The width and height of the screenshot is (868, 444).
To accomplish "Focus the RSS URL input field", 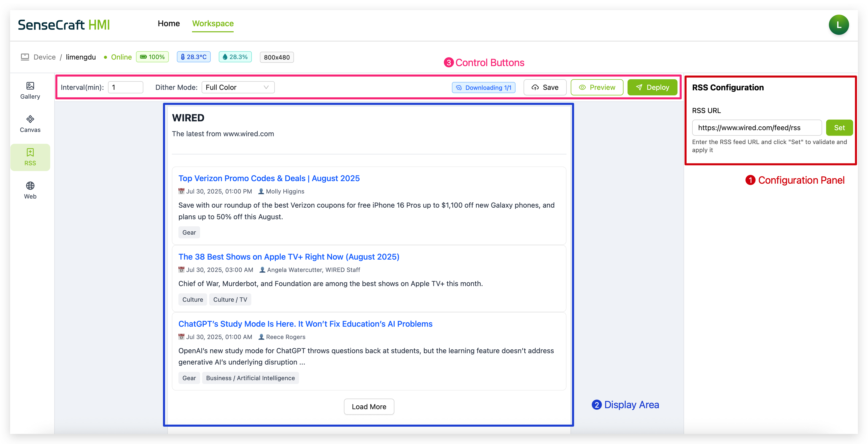I will 757,128.
